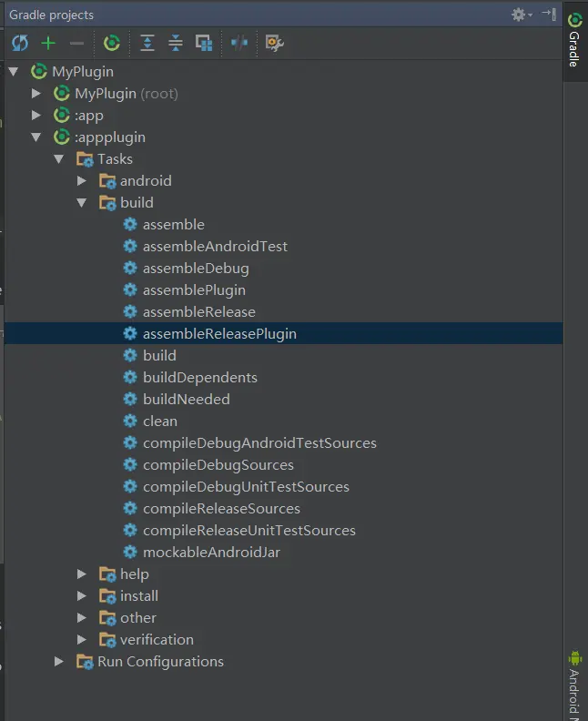Expand the verification task group
The width and height of the screenshot is (588, 721).
click(x=81, y=640)
